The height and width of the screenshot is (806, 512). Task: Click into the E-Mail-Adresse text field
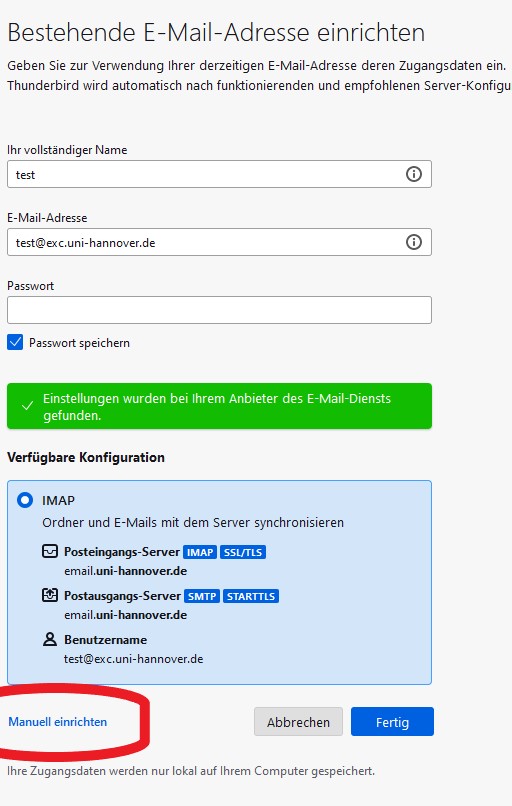coord(219,242)
